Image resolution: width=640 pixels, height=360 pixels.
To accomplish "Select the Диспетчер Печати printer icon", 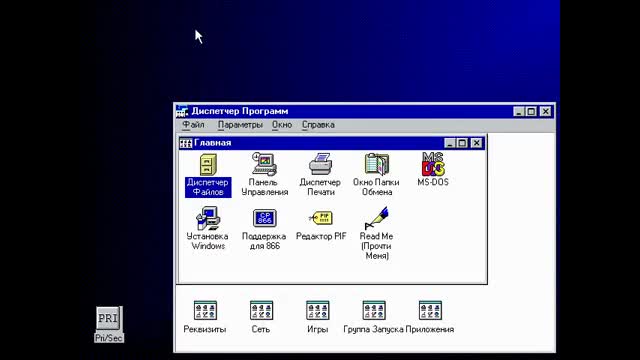I will pos(320,164).
